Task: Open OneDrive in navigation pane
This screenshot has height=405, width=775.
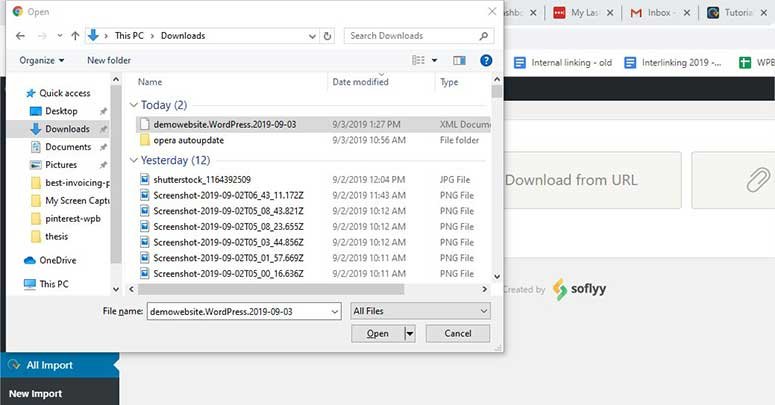Action: [57, 260]
